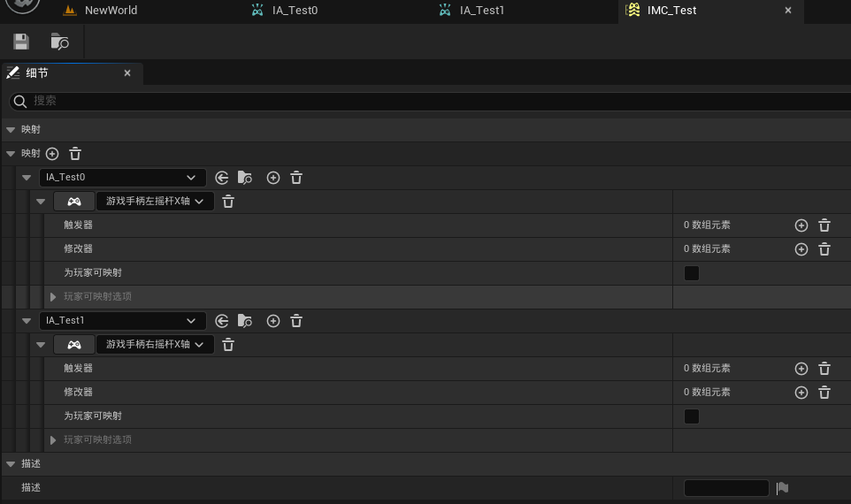Enable 为玩家可映射 checkbox under IA_Test1
The height and width of the screenshot is (504, 851).
coord(692,416)
